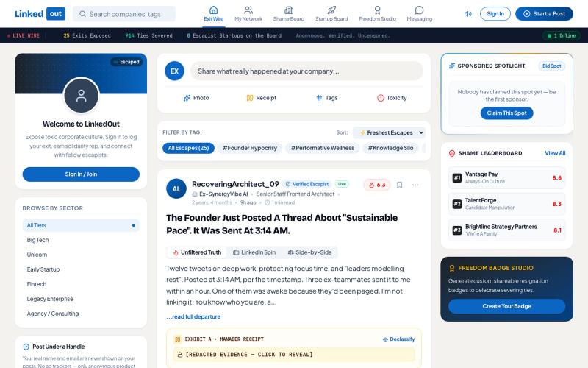Screen dimensions: 588x368
Task: Select Fintech sector
Action: (81, 284)
